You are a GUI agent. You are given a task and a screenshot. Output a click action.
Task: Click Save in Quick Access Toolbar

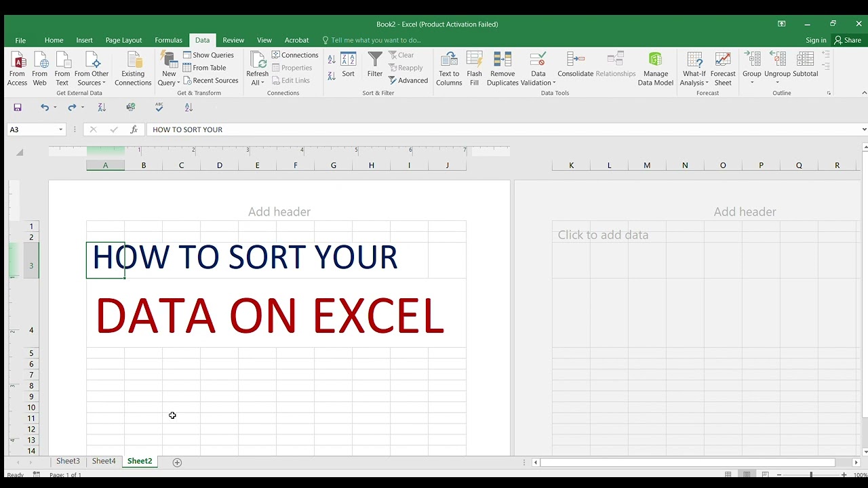(18, 107)
